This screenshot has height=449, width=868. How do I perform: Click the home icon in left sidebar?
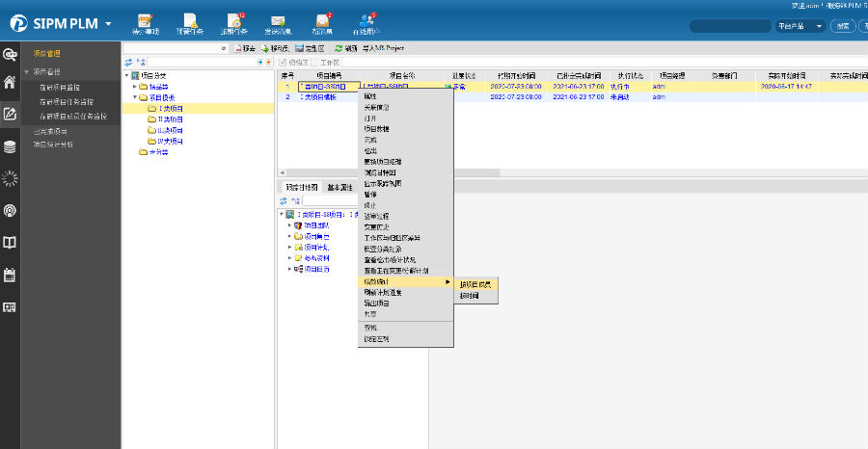point(10,83)
